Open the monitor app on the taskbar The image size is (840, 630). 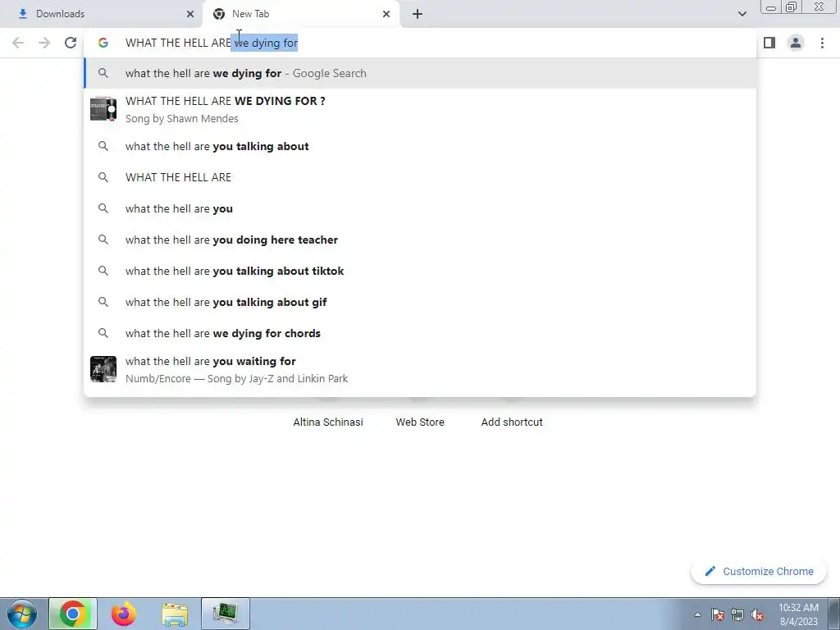coord(226,614)
